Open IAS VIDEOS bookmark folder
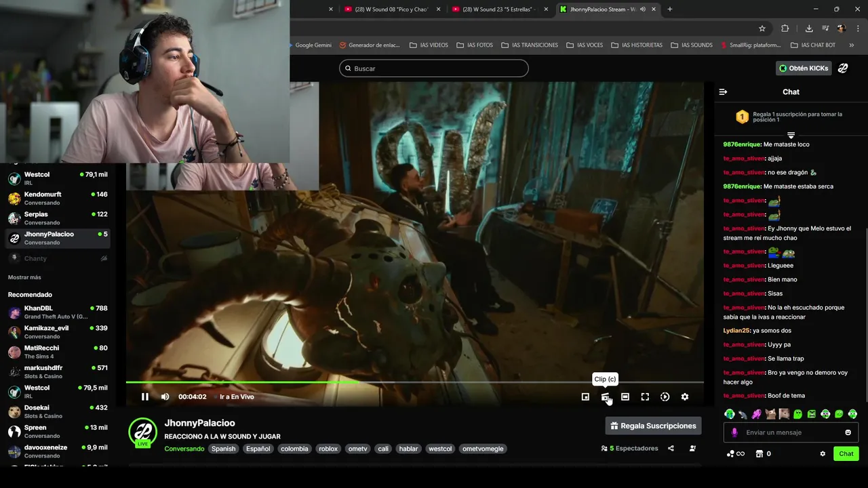Image resolution: width=868 pixels, height=488 pixels. point(429,45)
